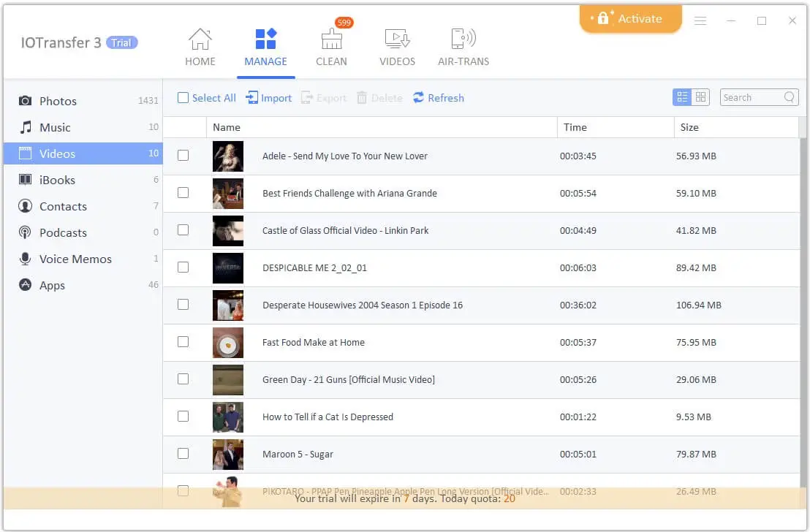Viewport: 810px width, 532px height.
Task: Go to the VIDEOS tab
Action: tap(397, 47)
